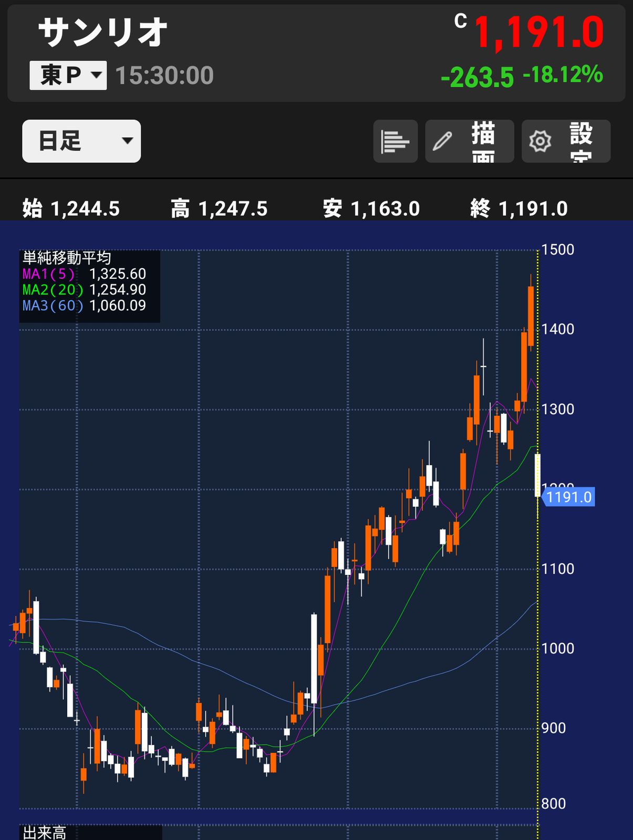Open the 日足 timeframe dropdown
The image size is (633, 840).
point(81,141)
